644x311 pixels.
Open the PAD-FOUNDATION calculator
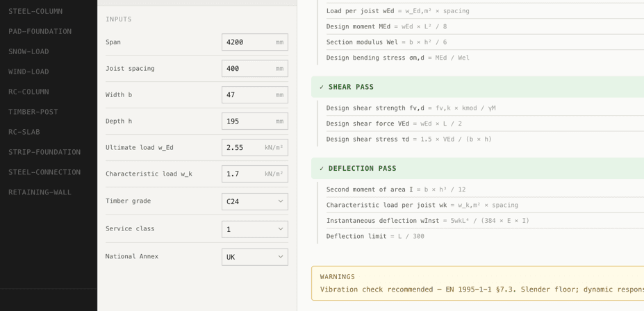(x=40, y=31)
